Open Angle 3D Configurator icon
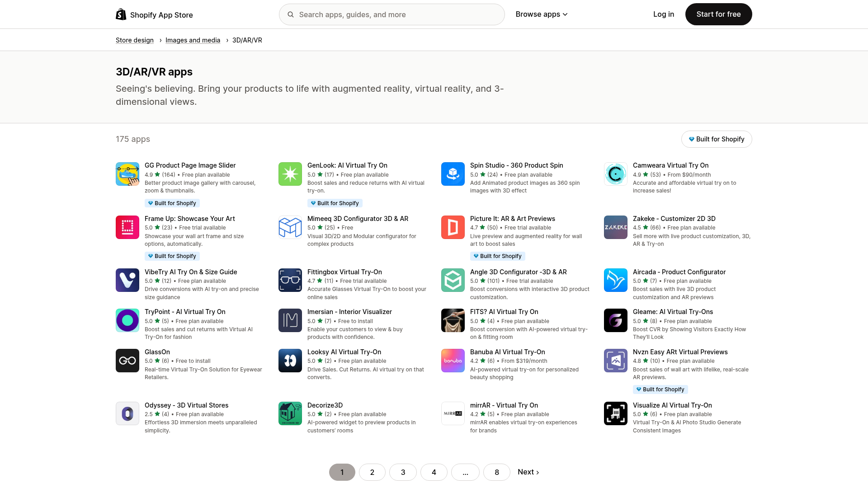The image size is (868, 488). [453, 280]
